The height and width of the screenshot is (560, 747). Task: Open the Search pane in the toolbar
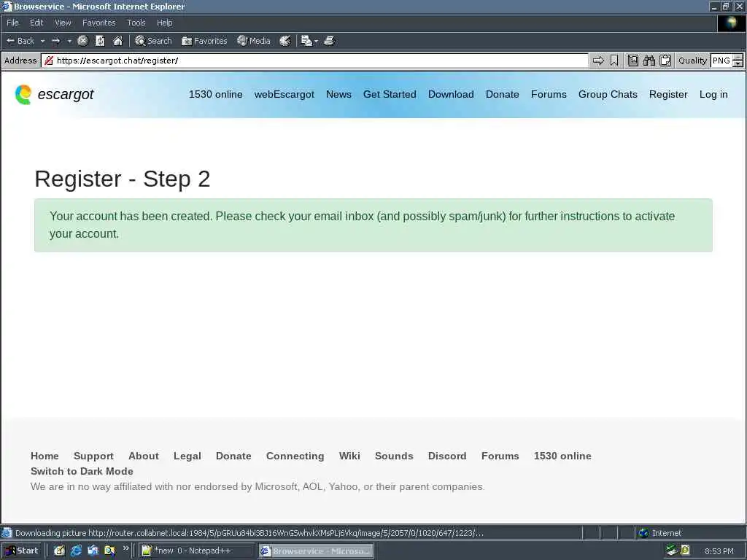click(x=153, y=41)
